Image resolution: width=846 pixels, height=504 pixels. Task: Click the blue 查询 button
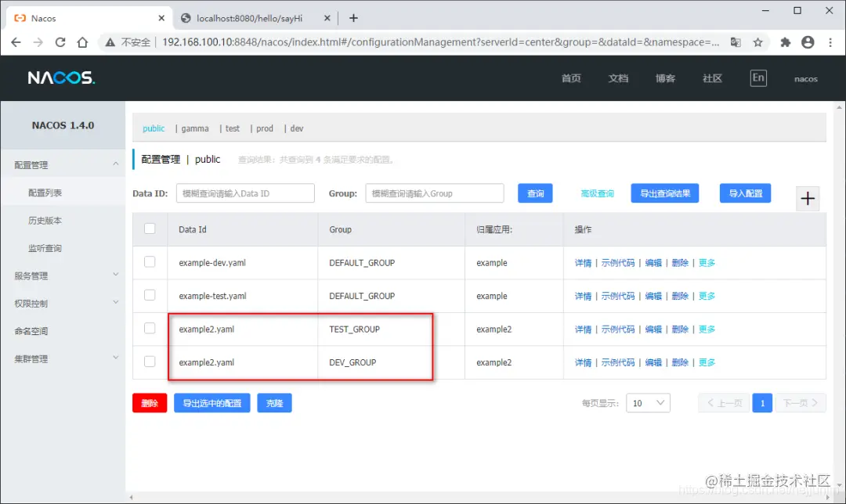tap(535, 193)
